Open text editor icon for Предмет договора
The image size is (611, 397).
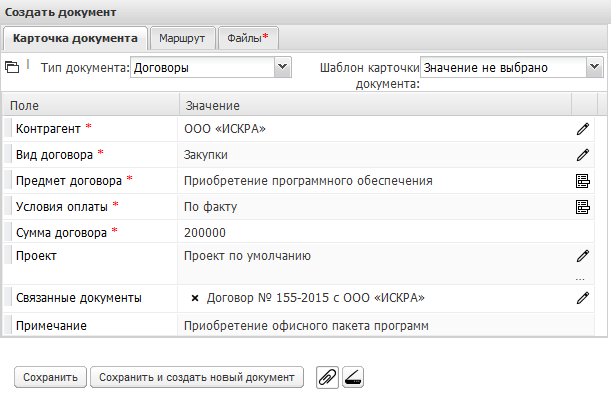583,181
